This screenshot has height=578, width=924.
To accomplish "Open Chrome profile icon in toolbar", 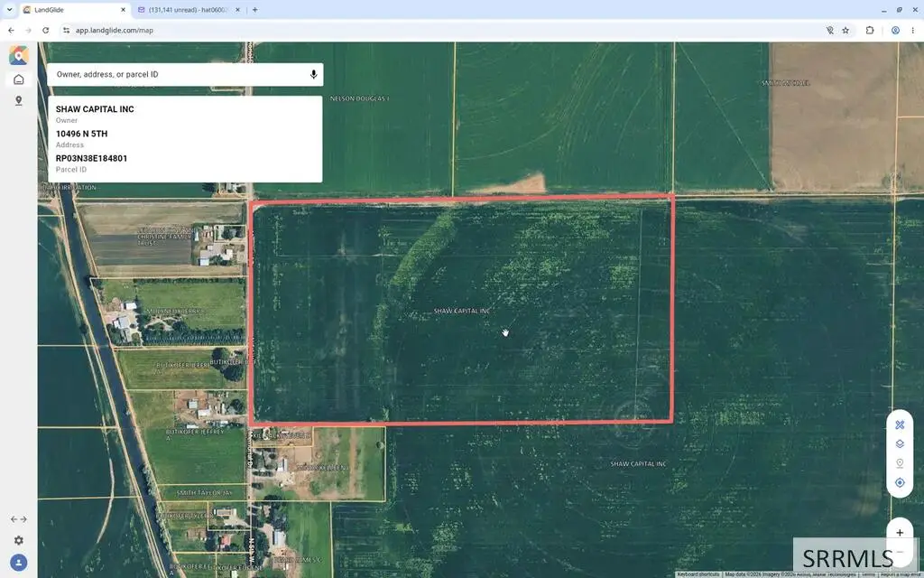I will (x=895, y=30).
